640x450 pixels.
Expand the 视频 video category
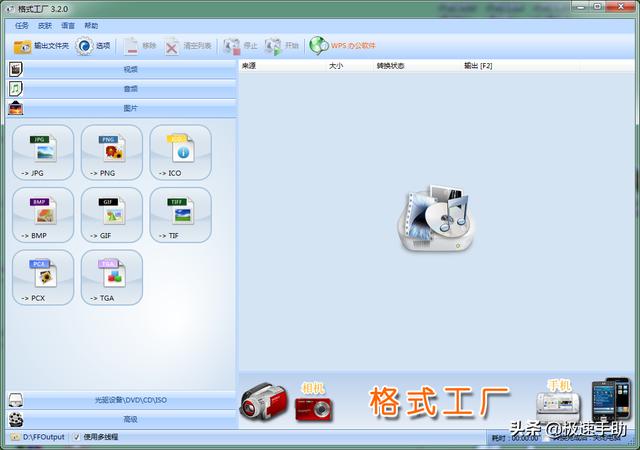click(130, 69)
